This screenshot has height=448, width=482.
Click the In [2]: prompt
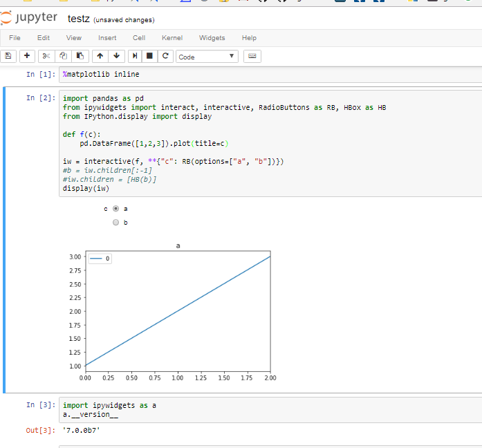coord(41,98)
